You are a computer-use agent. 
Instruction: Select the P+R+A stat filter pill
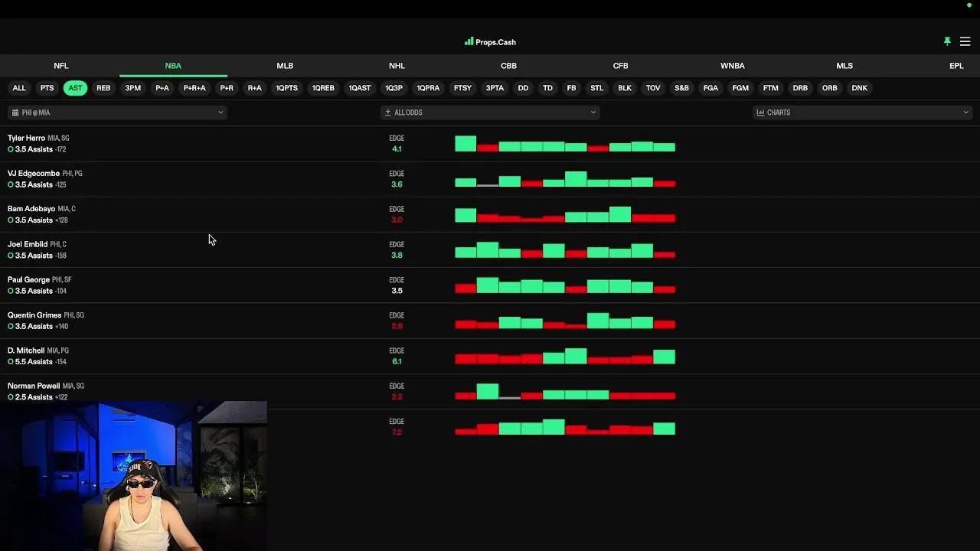pyautogui.click(x=194, y=88)
